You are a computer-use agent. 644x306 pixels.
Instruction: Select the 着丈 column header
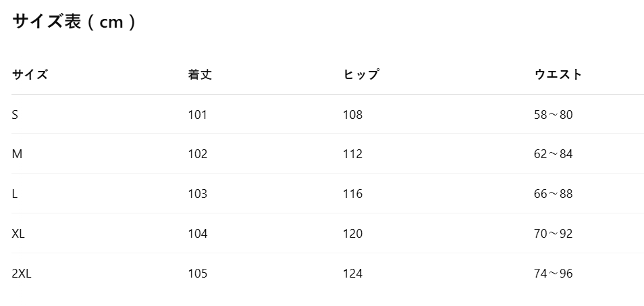pyautogui.click(x=200, y=75)
